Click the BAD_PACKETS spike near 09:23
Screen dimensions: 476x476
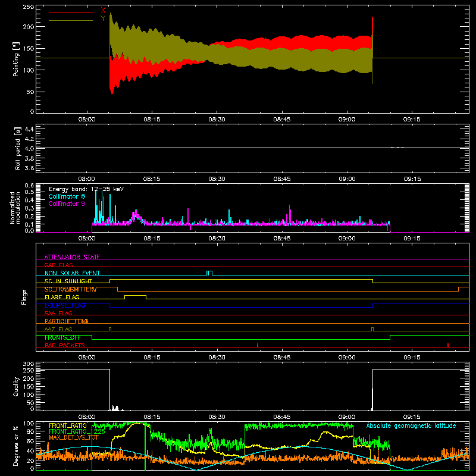(x=448, y=345)
